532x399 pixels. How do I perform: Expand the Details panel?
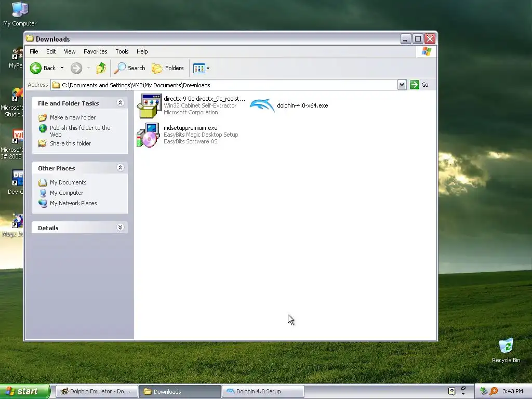point(120,228)
